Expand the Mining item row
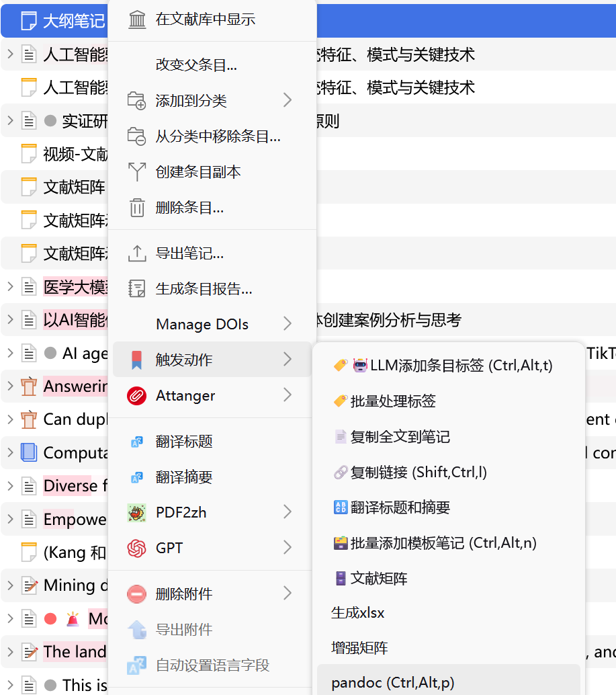Image resolution: width=616 pixels, height=695 pixels. pos(10,585)
